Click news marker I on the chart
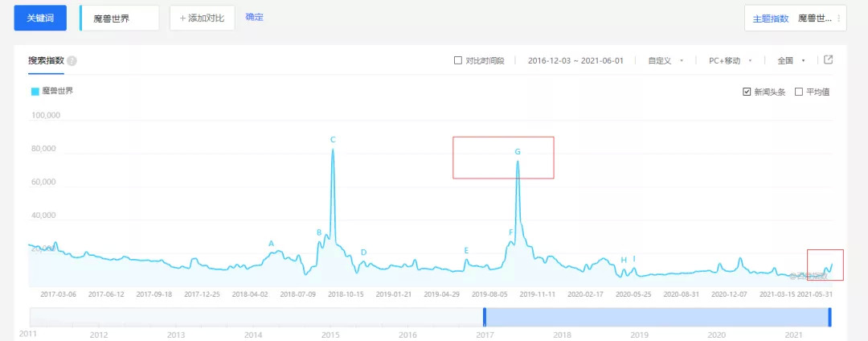Viewport: 868px width, 341px height. point(634,258)
